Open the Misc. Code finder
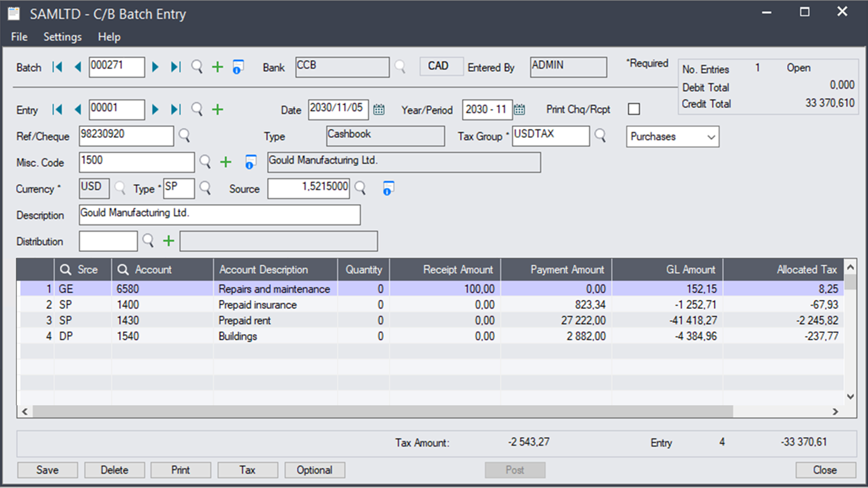This screenshot has width=868, height=488. coord(205,162)
